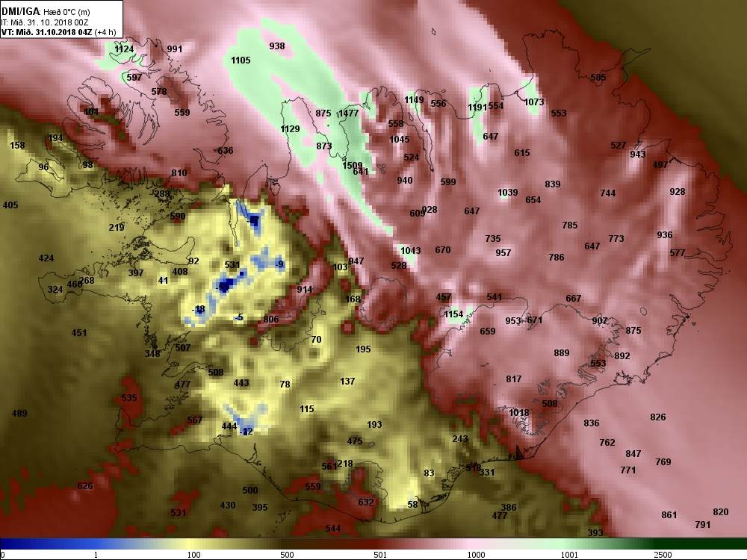
Task: Click the 1191 map value
Action: pyautogui.click(x=477, y=108)
